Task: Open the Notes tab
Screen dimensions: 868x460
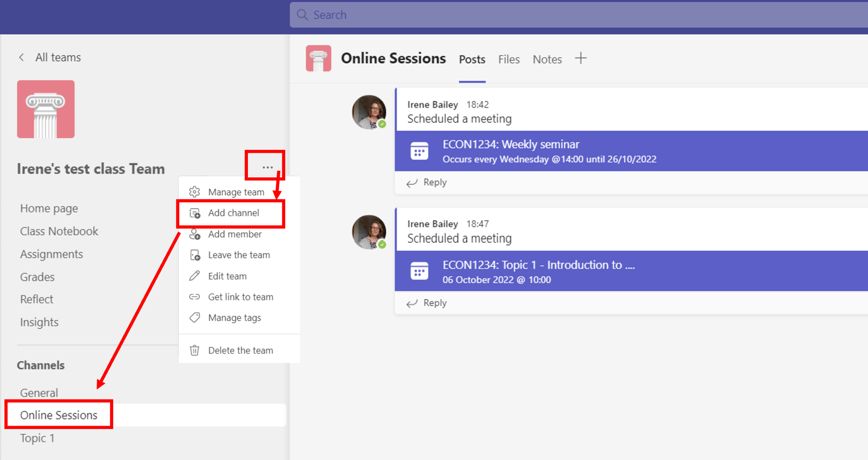Action: point(547,59)
